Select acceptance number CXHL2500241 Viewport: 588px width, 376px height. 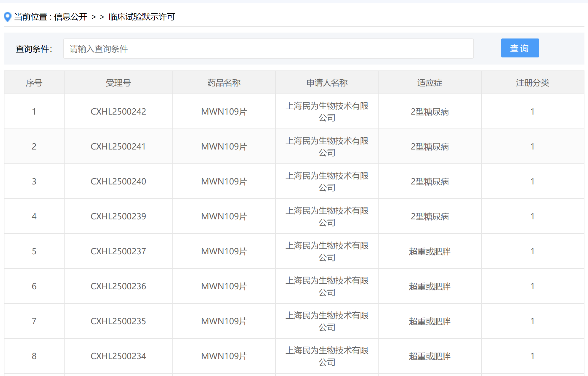pos(118,147)
